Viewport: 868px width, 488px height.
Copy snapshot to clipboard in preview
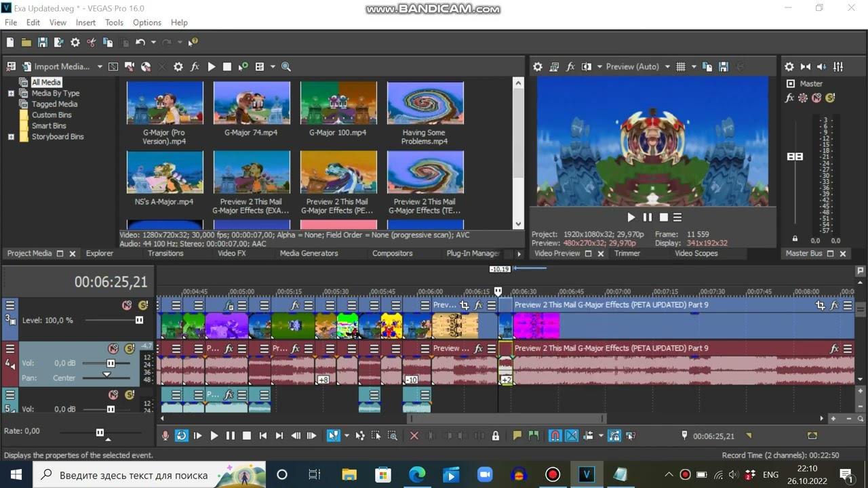click(x=707, y=66)
